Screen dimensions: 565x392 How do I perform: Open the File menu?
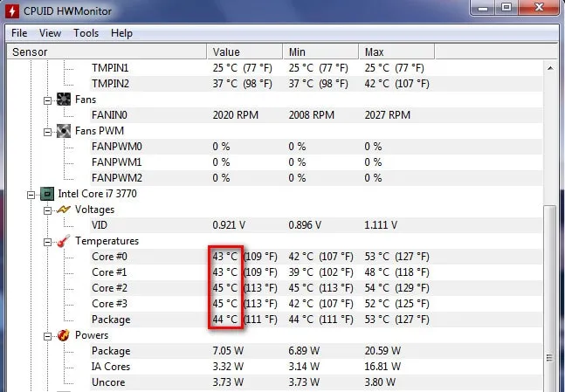[19, 33]
